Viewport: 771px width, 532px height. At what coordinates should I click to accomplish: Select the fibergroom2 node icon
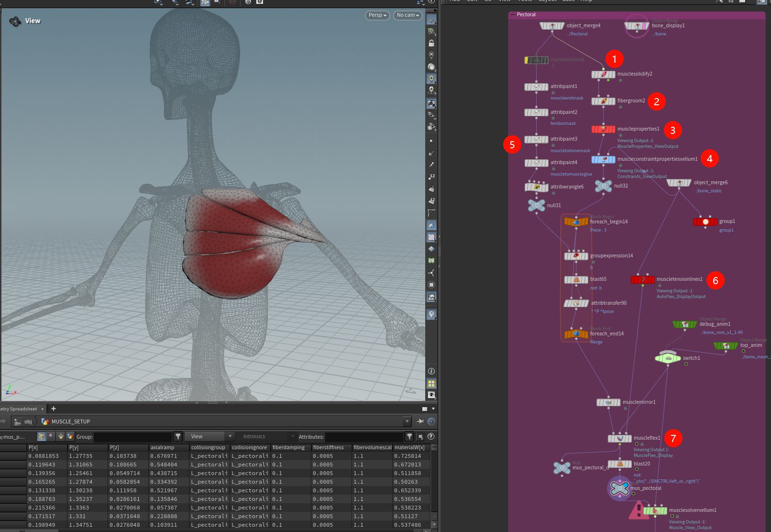pyautogui.click(x=603, y=101)
